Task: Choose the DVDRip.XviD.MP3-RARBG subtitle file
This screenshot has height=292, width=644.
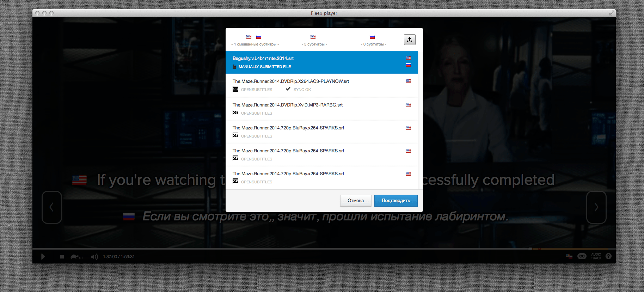Action: (321, 109)
